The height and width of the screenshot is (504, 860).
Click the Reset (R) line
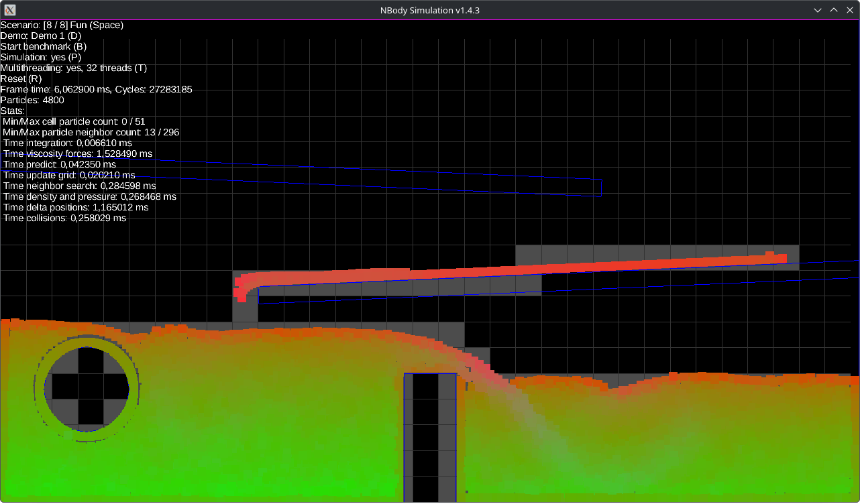coord(21,79)
